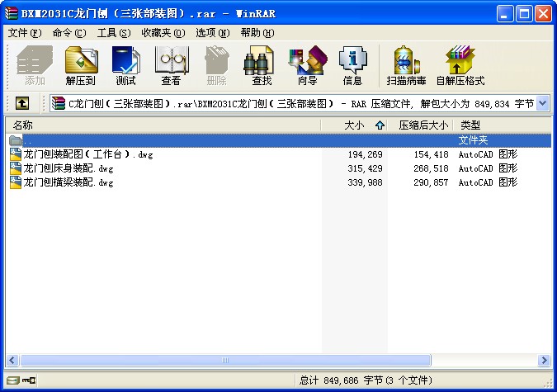The image size is (557, 392).
Task: Select file 龙门刨装配图(工作台).dwg
Action: (88, 154)
